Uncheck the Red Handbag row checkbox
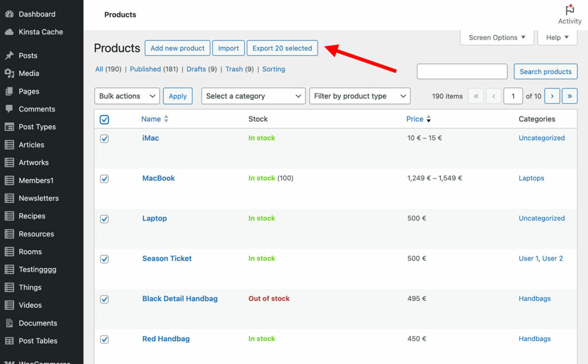Viewport: 588px width, 364px height. [105, 339]
